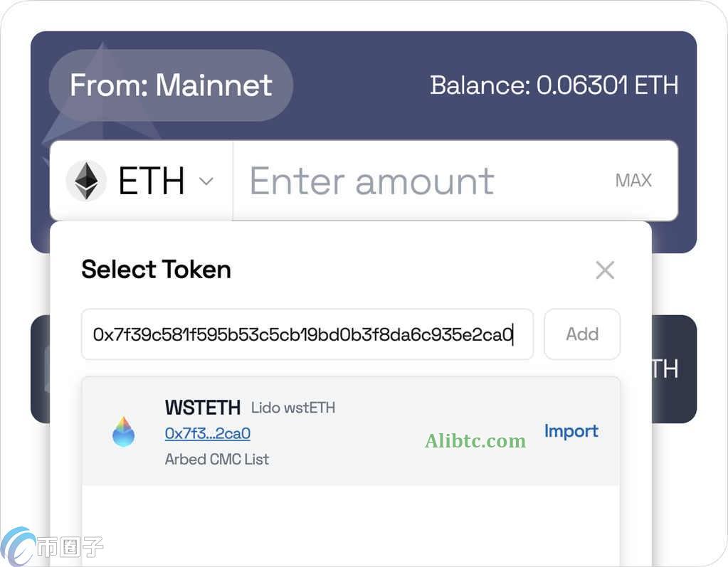Click the Ethereum diamond logo icon
This screenshot has height=567, width=728.
coord(86,181)
